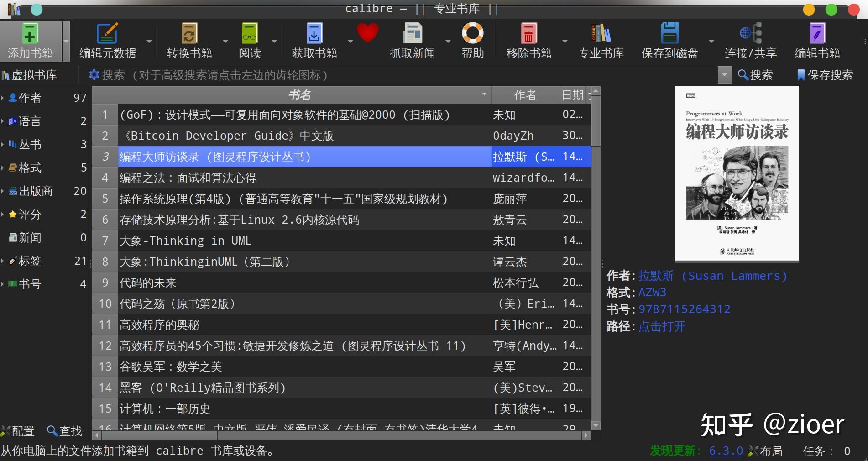Image resolution: width=868 pixels, height=461 pixels.
Task: Click the 点击打开 path link
Action: [662, 326]
